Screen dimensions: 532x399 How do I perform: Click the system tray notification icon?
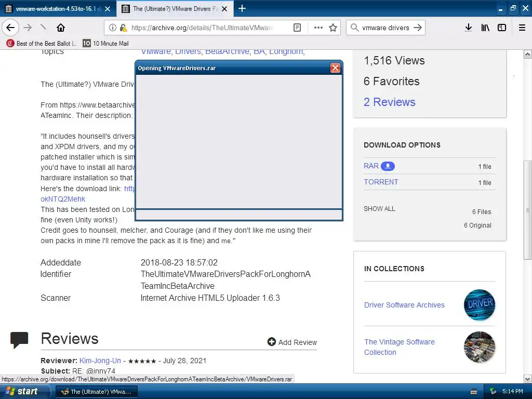pos(493,392)
